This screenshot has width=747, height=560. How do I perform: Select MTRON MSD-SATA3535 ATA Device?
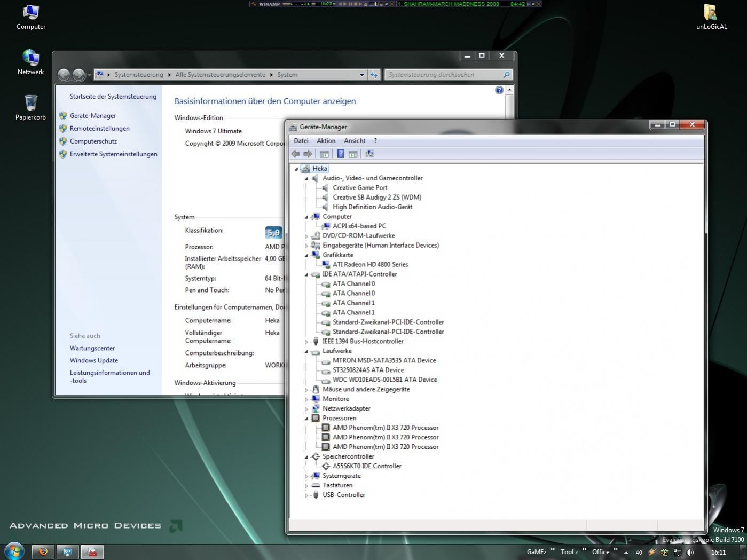(x=384, y=360)
